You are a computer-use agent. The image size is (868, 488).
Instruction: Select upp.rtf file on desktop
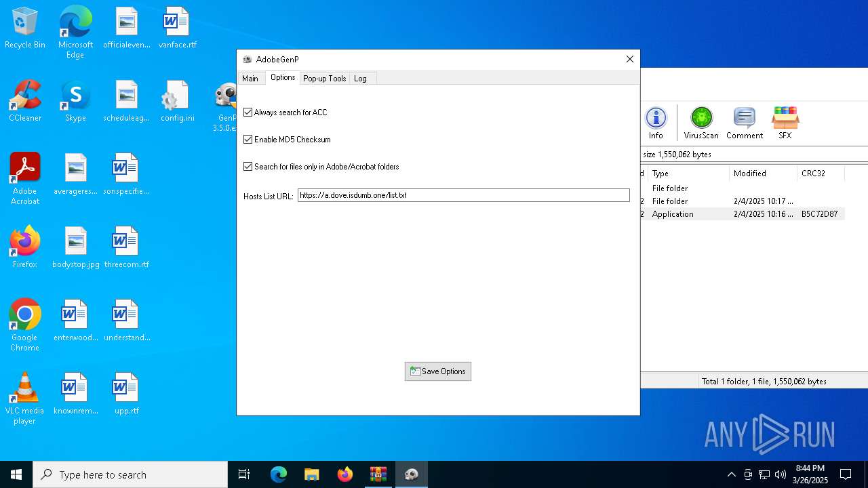point(126,394)
